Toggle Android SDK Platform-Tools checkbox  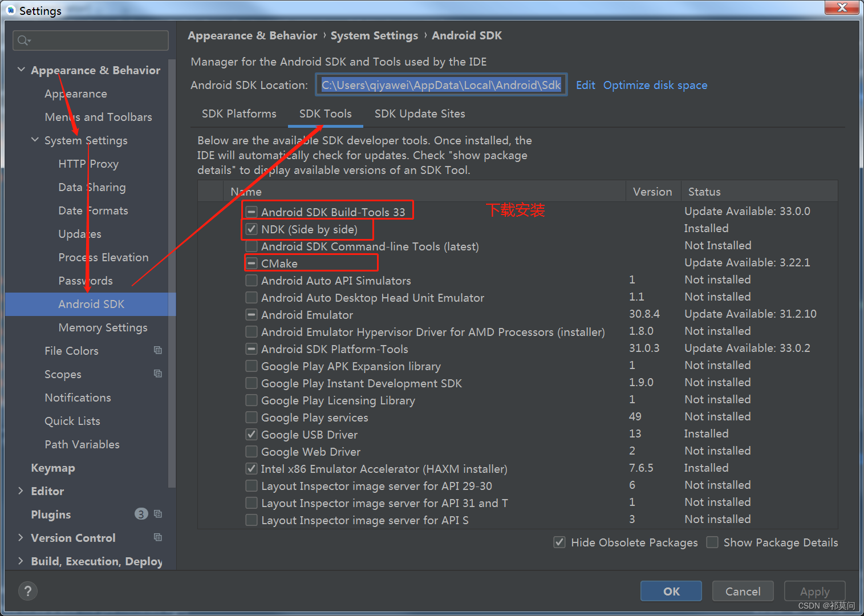click(251, 349)
